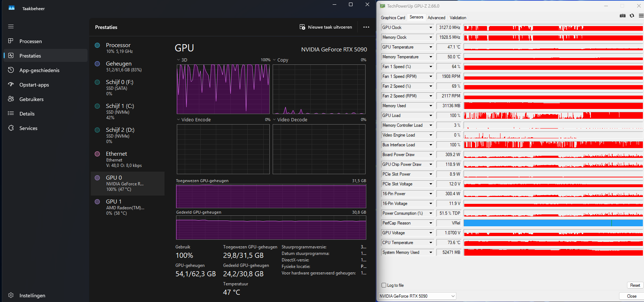
Task: Open the GPU Clock sensor dropdown
Action: [431, 28]
